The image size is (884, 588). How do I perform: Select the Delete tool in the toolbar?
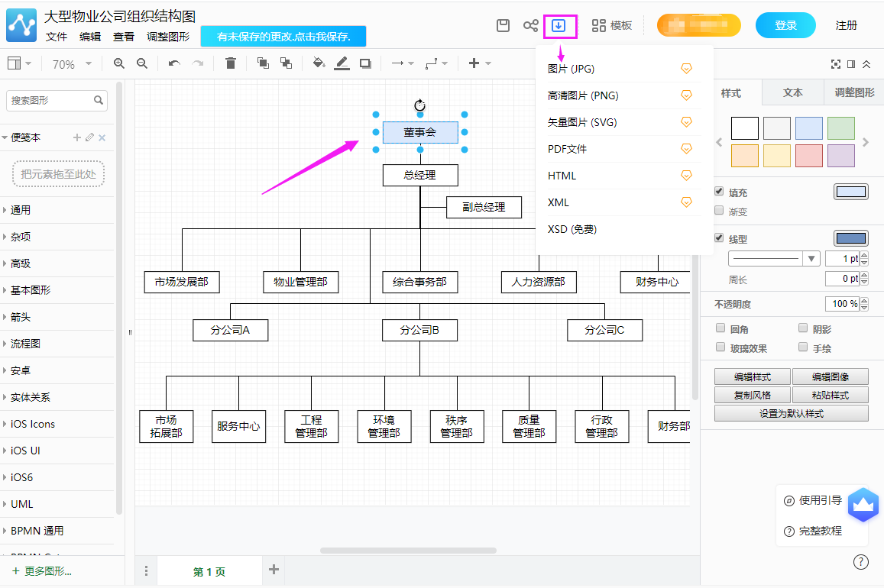point(230,64)
